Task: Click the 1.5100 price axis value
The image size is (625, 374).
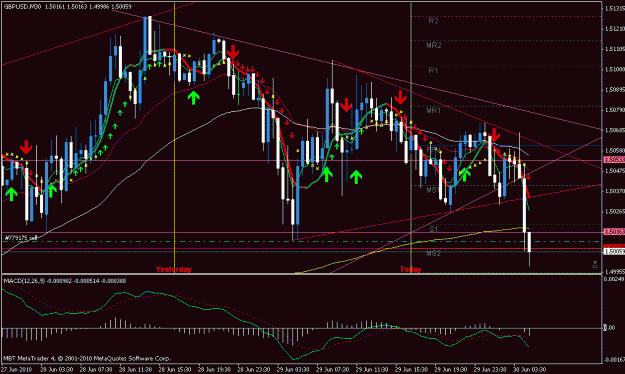Action: (x=615, y=69)
